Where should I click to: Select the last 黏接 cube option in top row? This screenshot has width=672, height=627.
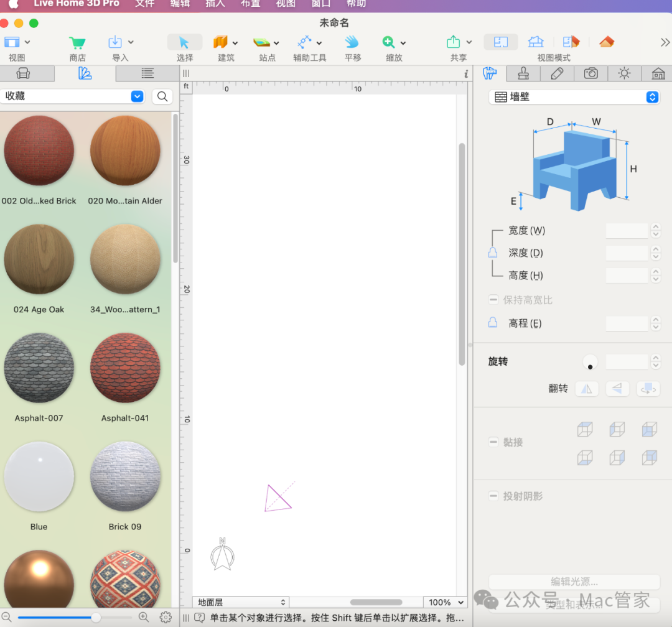click(x=649, y=429)
